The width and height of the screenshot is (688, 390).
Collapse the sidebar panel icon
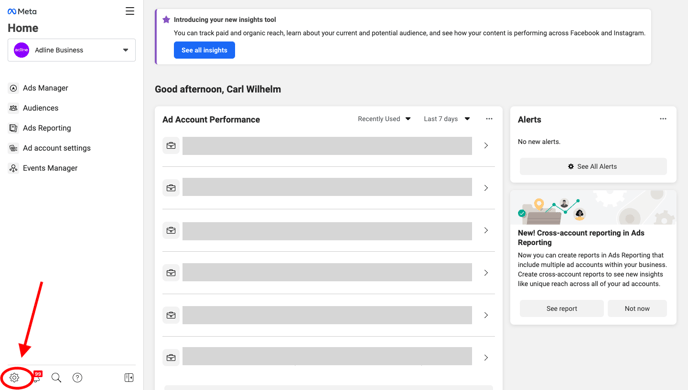pos(129,378)
